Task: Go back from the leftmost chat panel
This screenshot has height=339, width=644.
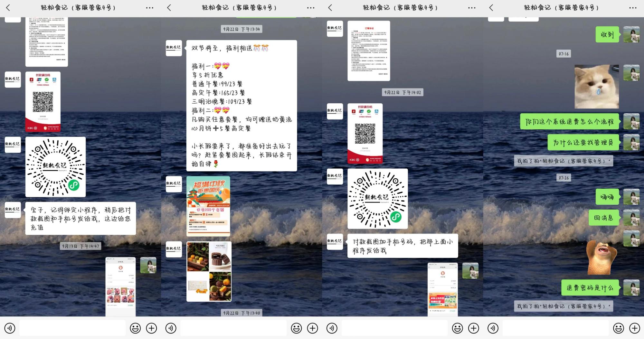Action: [8, 8]
